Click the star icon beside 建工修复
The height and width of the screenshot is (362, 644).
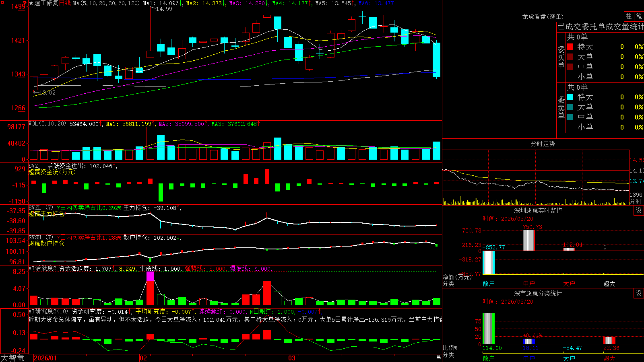pyautogui.click(x=31, y=3)
